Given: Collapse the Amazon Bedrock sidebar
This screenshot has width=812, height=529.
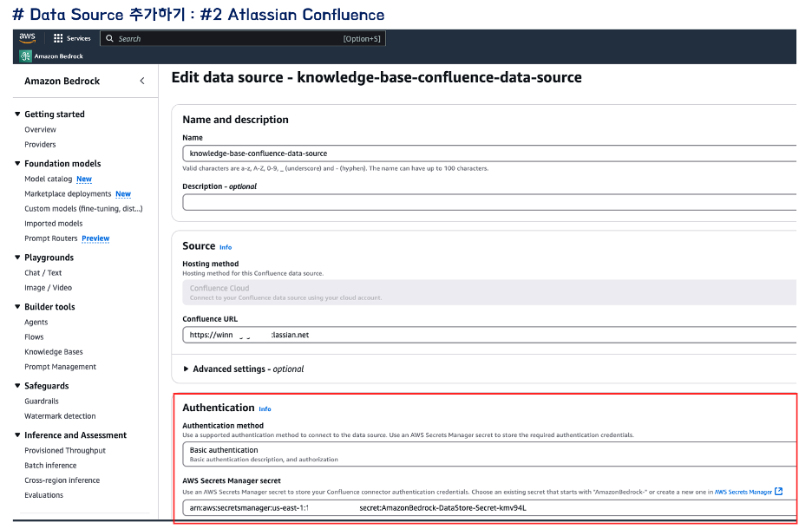Looking at the screenshot, I should (142, 81).
